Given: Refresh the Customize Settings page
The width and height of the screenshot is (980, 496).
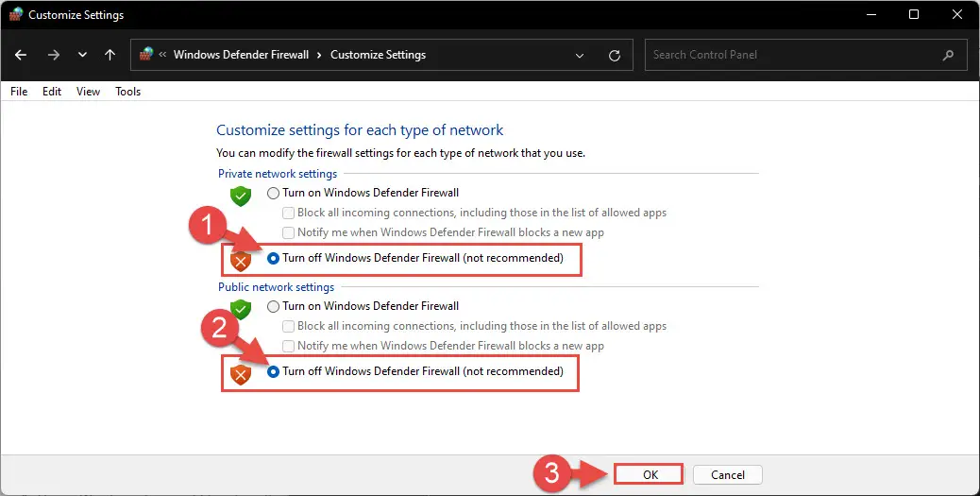Looking at the screenshot, I should 615,55.
